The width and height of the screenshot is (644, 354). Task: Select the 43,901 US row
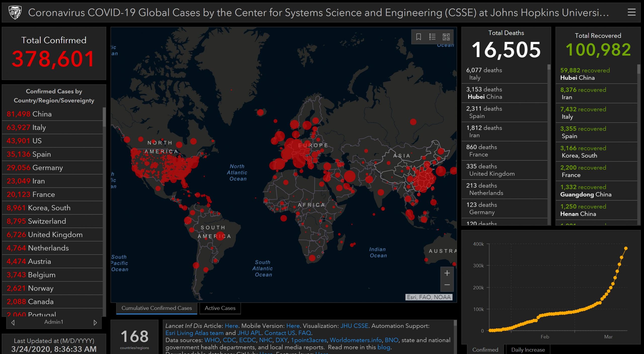[x=52, y=141]
